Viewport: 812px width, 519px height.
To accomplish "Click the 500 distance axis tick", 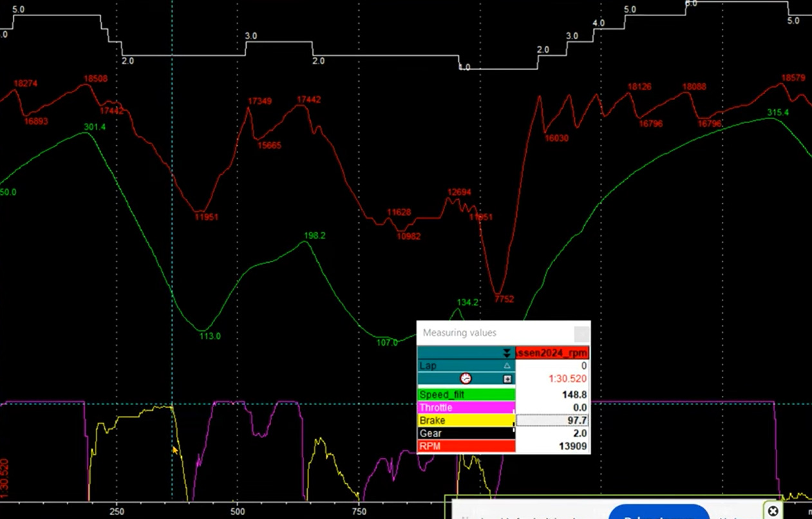I will click(x=238, y=512).
